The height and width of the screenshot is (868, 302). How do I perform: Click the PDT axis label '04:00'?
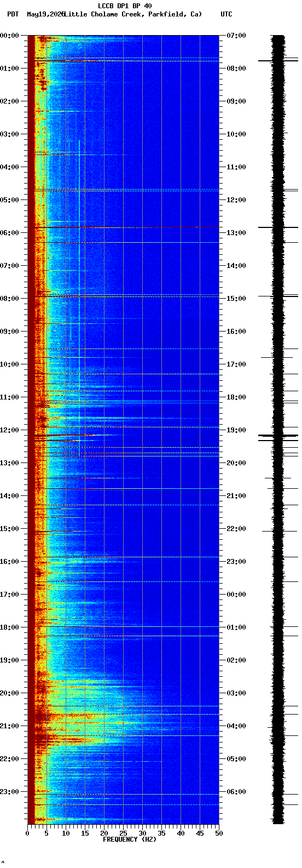coord(9,167)
